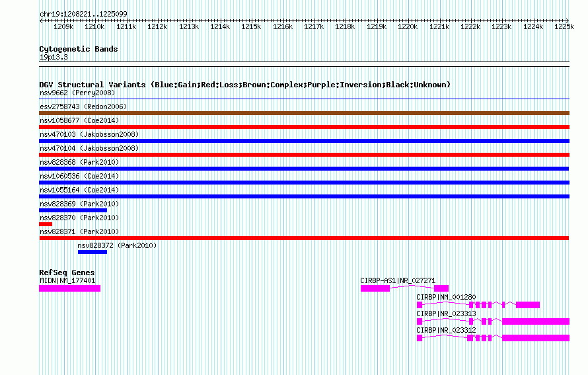Image resolution: width=588 pixels, height=375 pixels.
Task: Select the CIRBP NM_001280 last exon block
Action: (x=528, y=305)
